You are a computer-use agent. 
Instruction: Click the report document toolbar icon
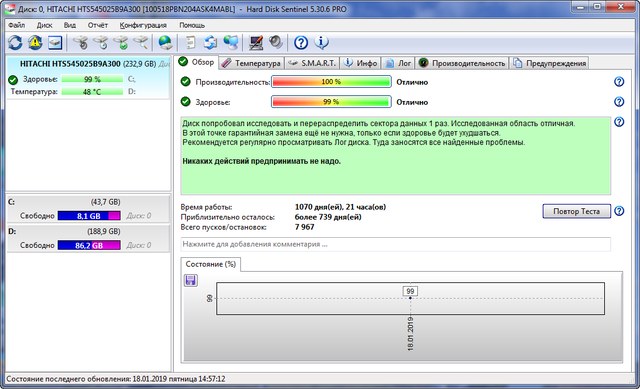click(191, 42)
